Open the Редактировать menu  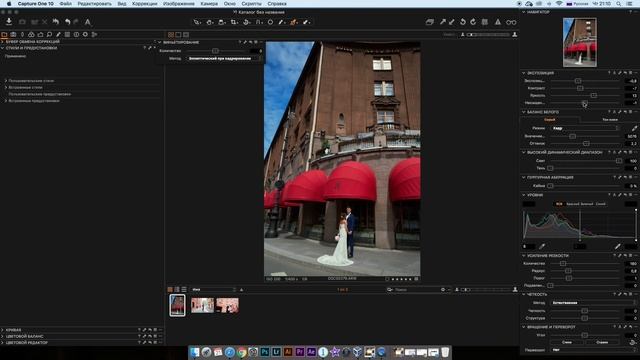pyautogui.click(x=94, y=4)
